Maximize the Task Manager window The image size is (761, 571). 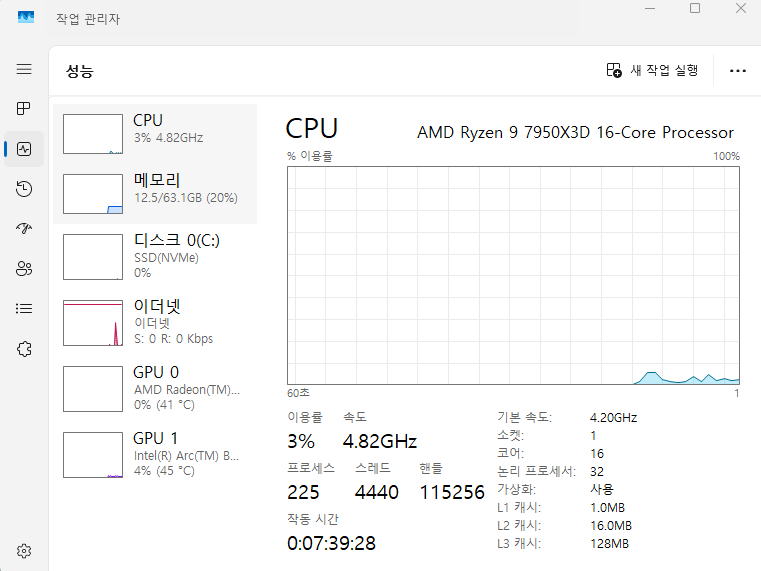[x=695, y=8]
